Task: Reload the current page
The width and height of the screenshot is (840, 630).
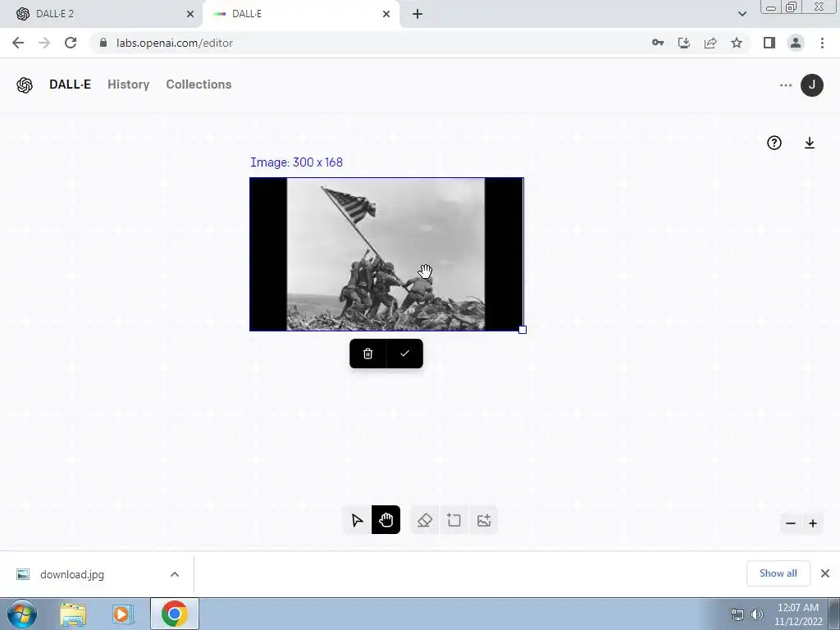Action: [x=71, y=43]
